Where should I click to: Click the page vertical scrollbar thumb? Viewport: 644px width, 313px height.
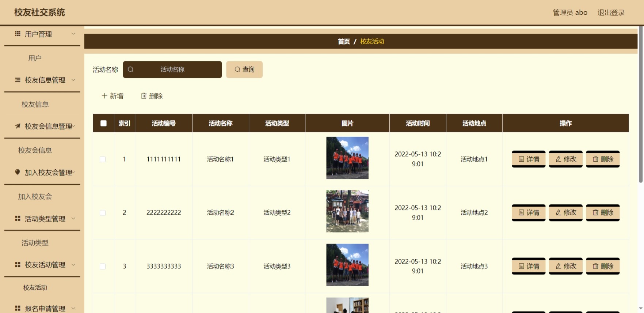coord(641,104)
